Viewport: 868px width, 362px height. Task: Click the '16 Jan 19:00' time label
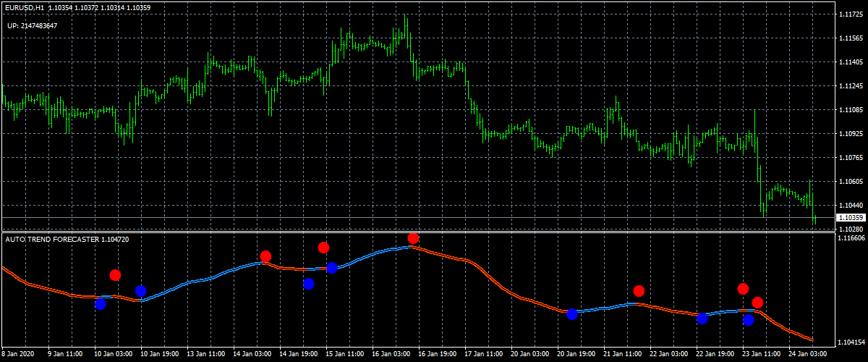(436, 355)
